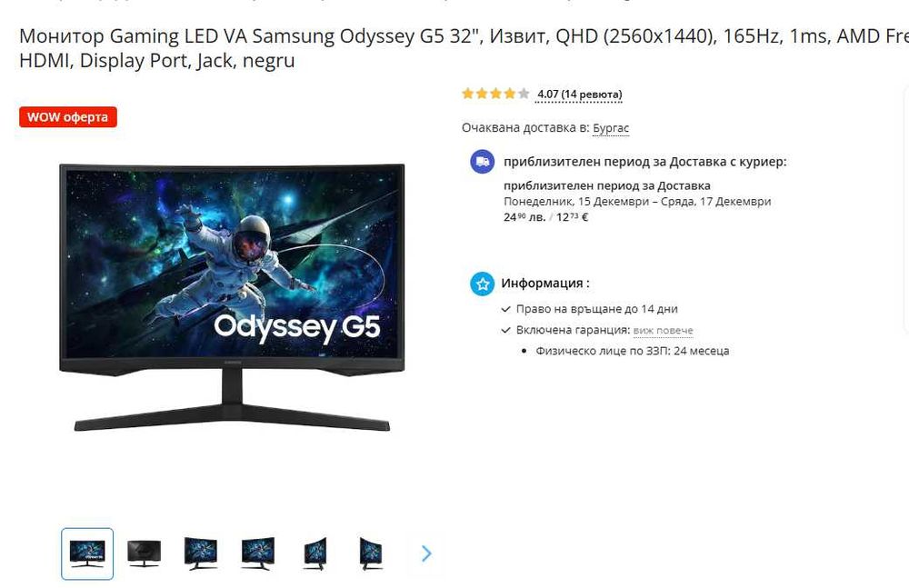Click the blue star Information icon

pos(483,284)
